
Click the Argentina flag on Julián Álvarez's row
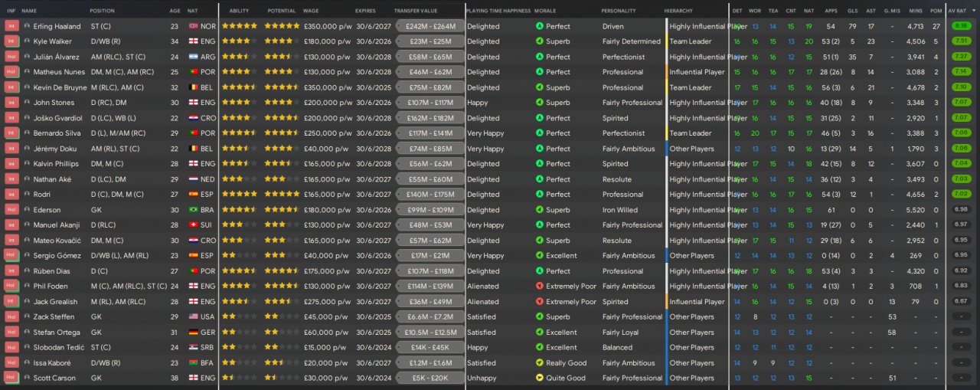coord(193,57)
